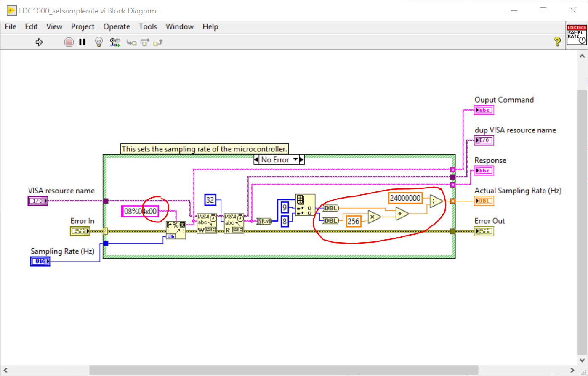Select the 24000000 numeric constant
This screenshot has width=588, height=376.
(405, 198)
